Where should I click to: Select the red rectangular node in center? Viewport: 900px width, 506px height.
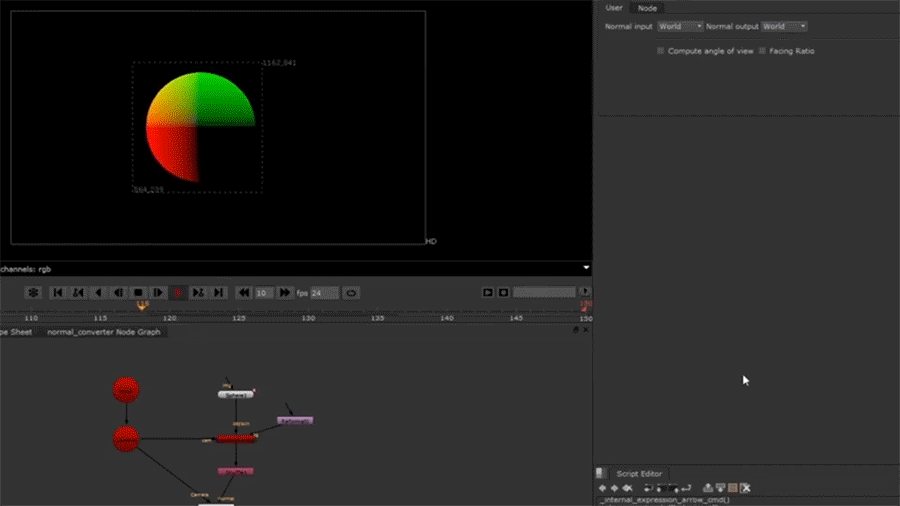click(235, 439)
